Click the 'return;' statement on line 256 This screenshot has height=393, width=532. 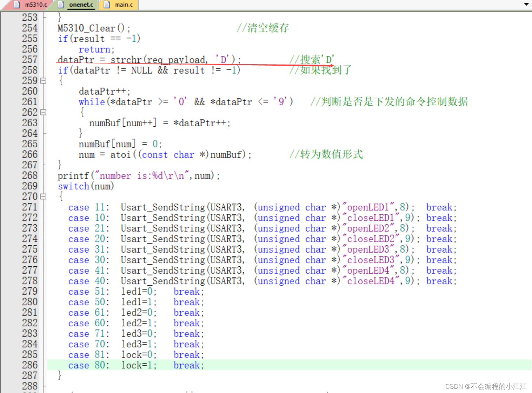coord(97,49)
